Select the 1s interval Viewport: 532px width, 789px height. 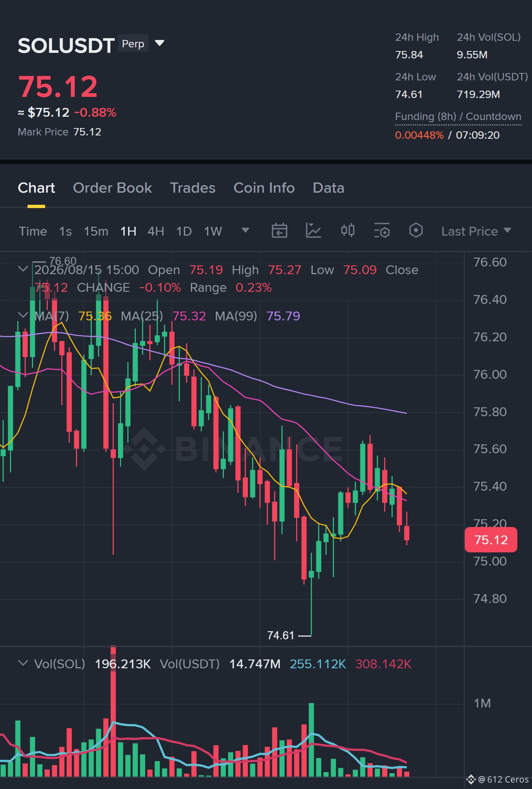pos(65,231)
